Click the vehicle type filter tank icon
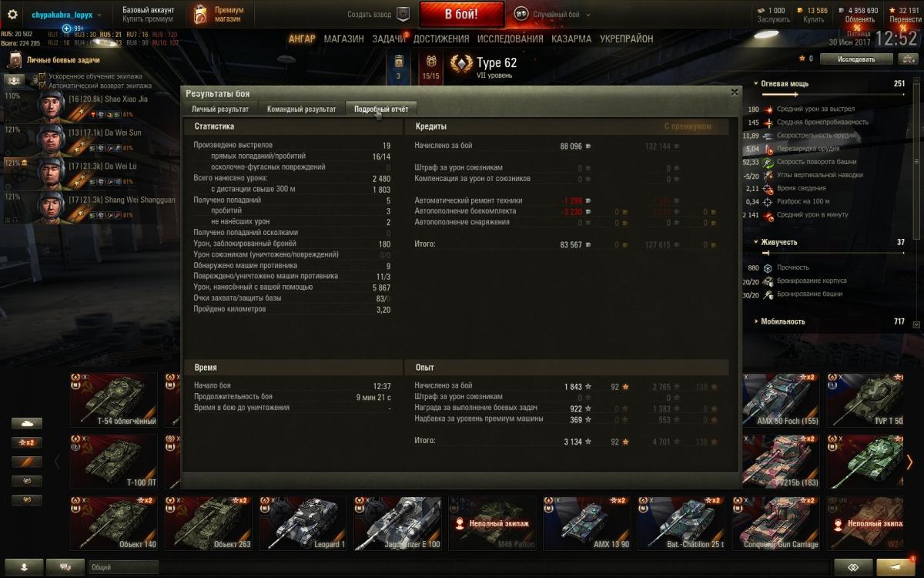924x578 pixels. [x=26, y=423]
